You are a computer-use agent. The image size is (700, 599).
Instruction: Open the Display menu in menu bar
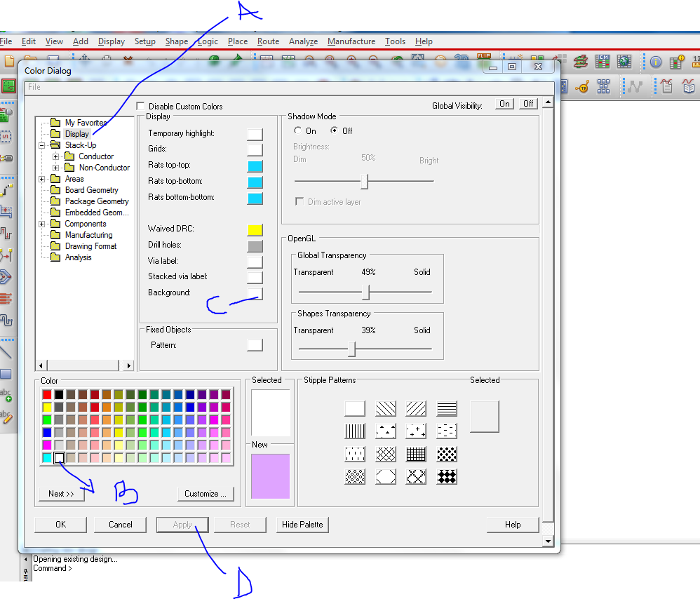tap(111, 41)
